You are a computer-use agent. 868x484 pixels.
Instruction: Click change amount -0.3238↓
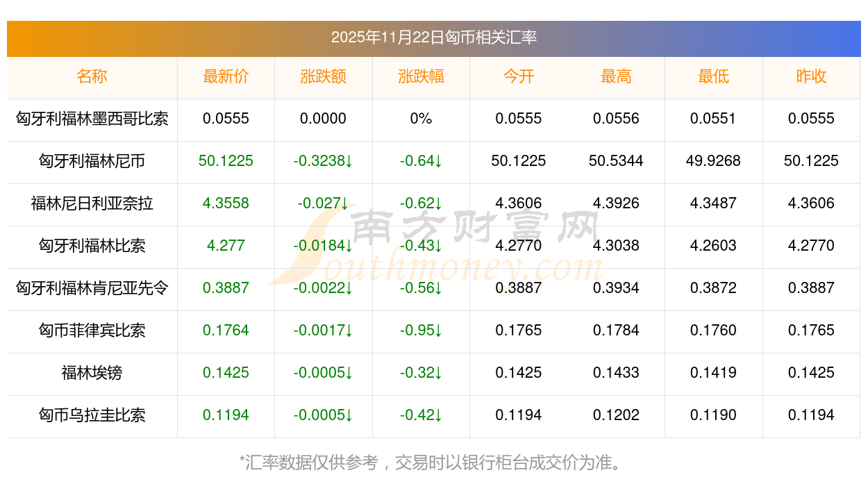[324, 161]
